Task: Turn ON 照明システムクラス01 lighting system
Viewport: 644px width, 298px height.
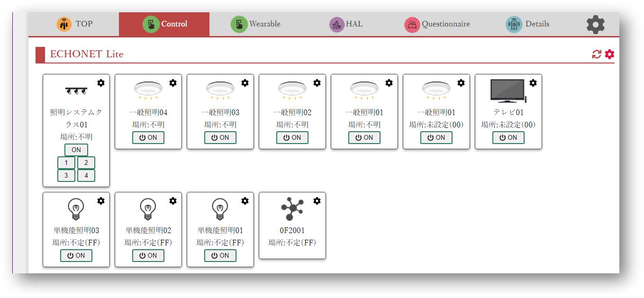Action: coord(76,150)
